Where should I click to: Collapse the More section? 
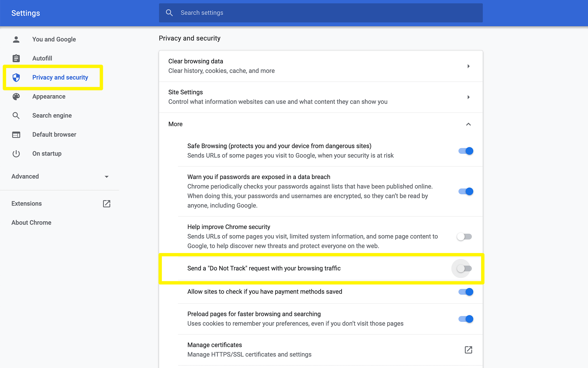click(x=469, y=124)
